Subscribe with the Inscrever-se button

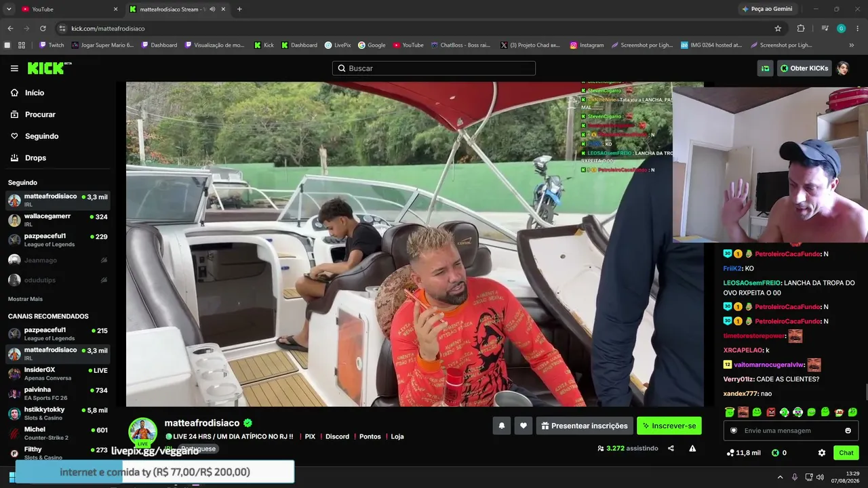click(669, 426)
